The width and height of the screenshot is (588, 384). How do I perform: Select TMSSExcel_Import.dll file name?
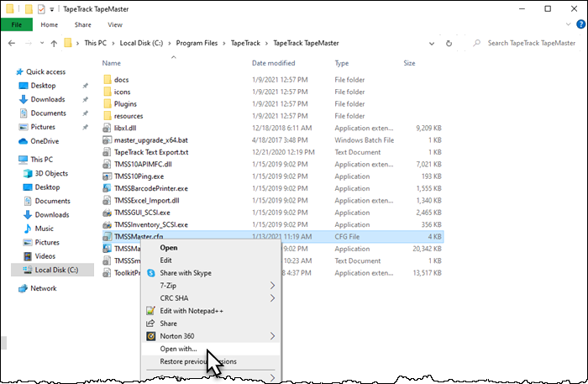[x=147, y=201]
